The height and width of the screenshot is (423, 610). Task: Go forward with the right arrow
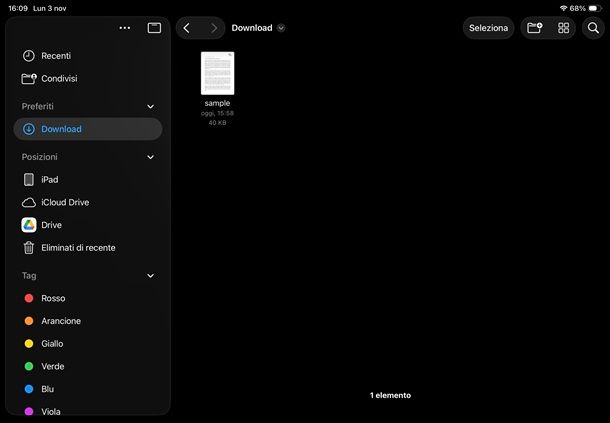(x=214, y=28)
